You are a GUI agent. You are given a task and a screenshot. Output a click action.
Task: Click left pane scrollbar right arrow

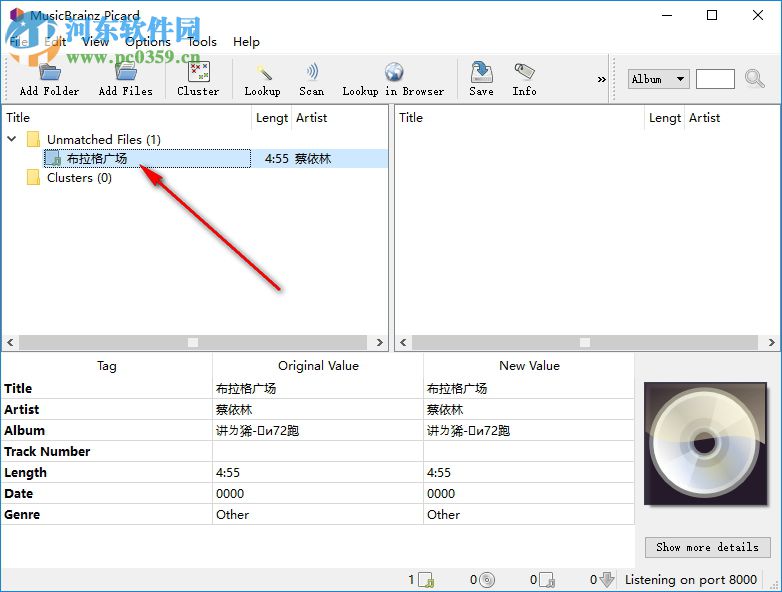380,343
